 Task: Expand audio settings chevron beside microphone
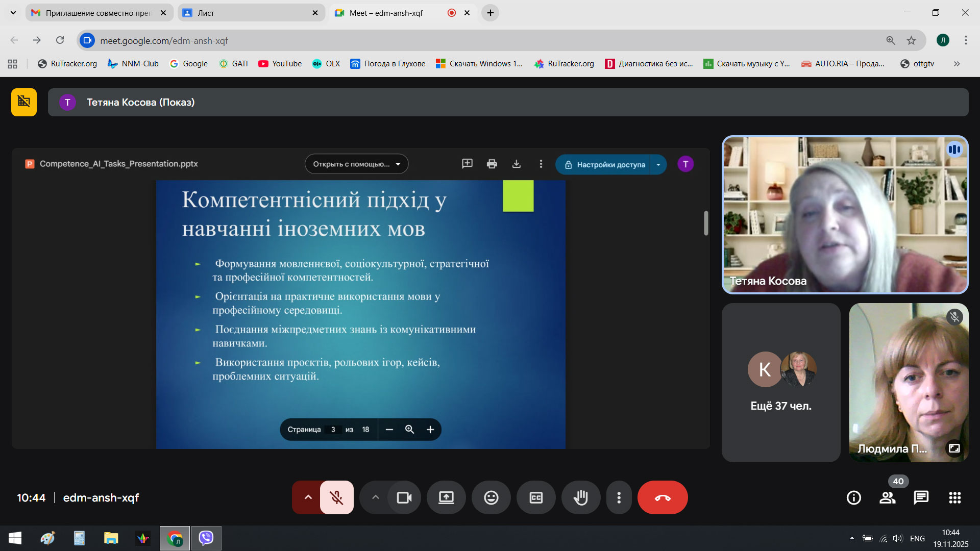(308, 497)
